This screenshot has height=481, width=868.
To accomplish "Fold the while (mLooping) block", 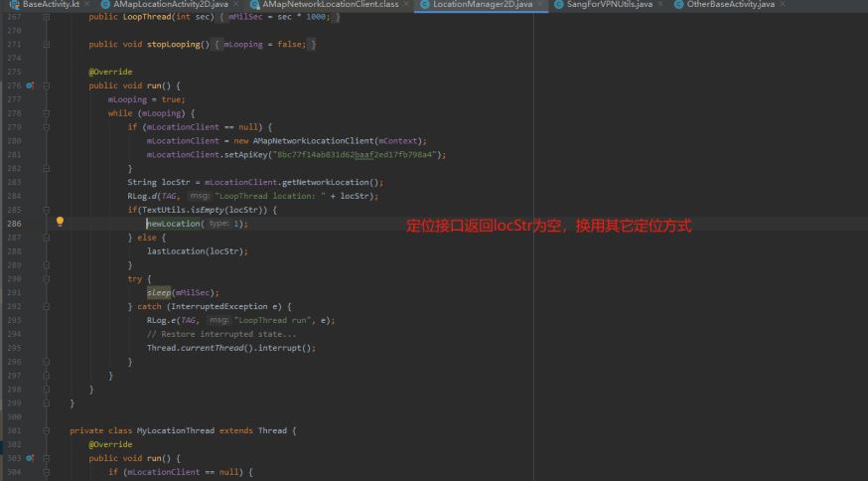I will point(47,113).
